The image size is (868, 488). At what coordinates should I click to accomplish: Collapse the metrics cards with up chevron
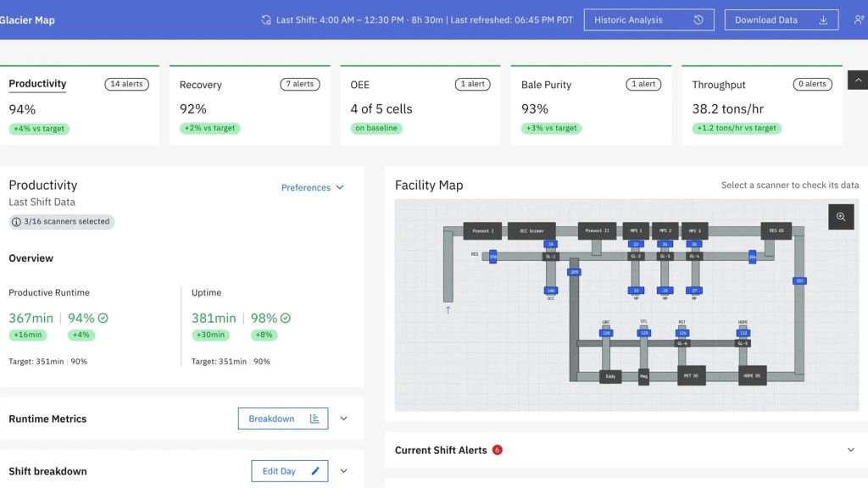tap(858, 80)
